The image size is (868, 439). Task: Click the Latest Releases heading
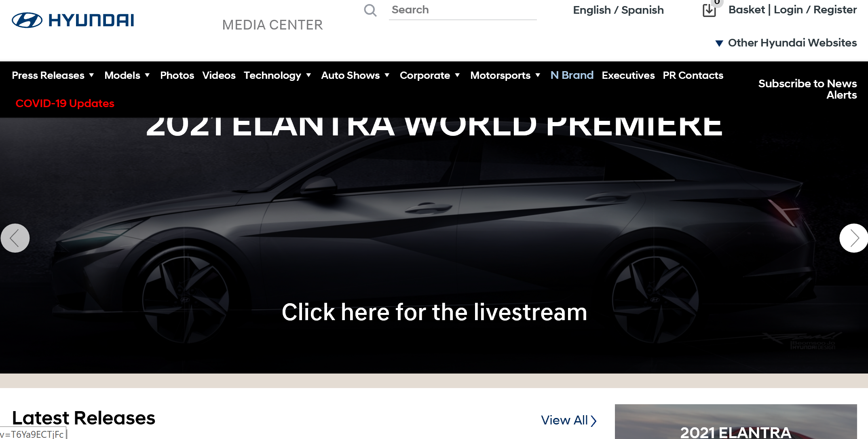pos(84,418)
